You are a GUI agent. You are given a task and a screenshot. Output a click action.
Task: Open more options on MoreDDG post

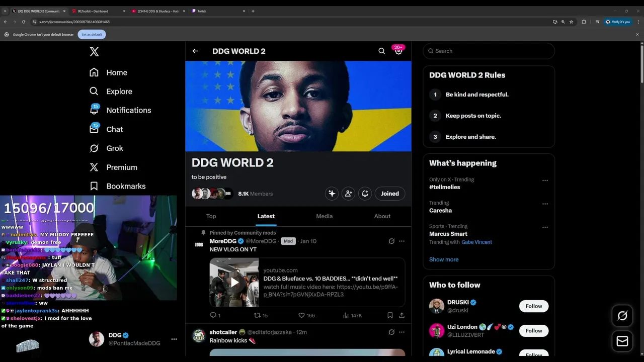click(401, 241)
